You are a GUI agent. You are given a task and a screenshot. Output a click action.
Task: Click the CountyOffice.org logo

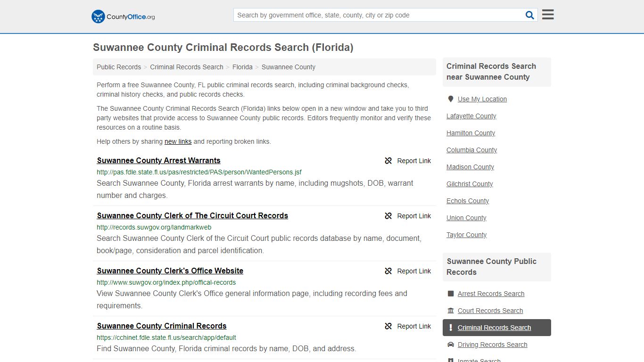(x=123, y=16)
